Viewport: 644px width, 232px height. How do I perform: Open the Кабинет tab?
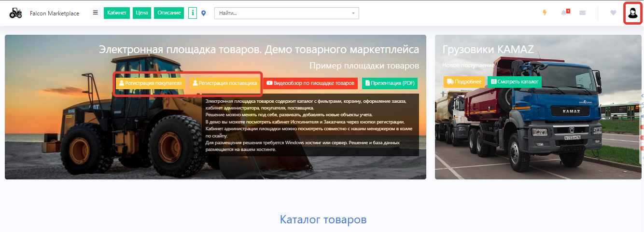pos(117,13)
